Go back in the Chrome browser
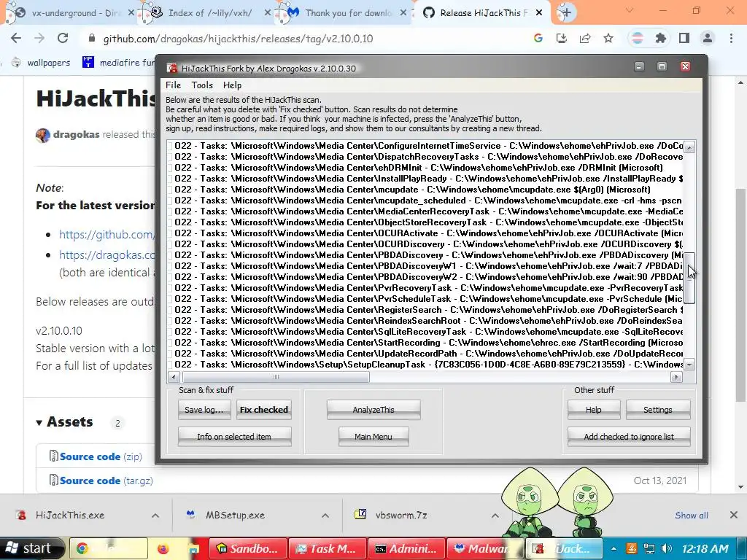The width and height of the screenshot is (747, 560). click(x=16, y=39)
